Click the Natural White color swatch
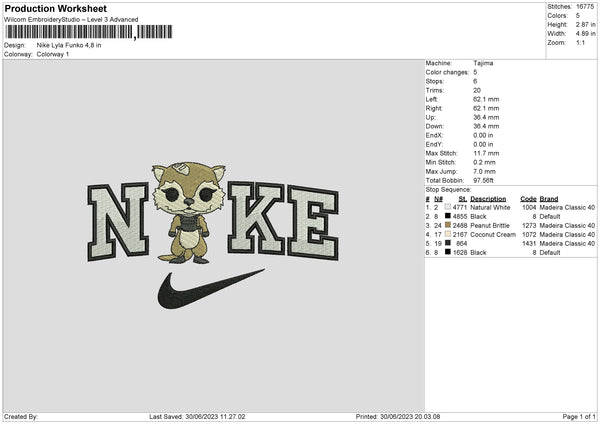Screen dimensions: 600x424 click(448, 207)
